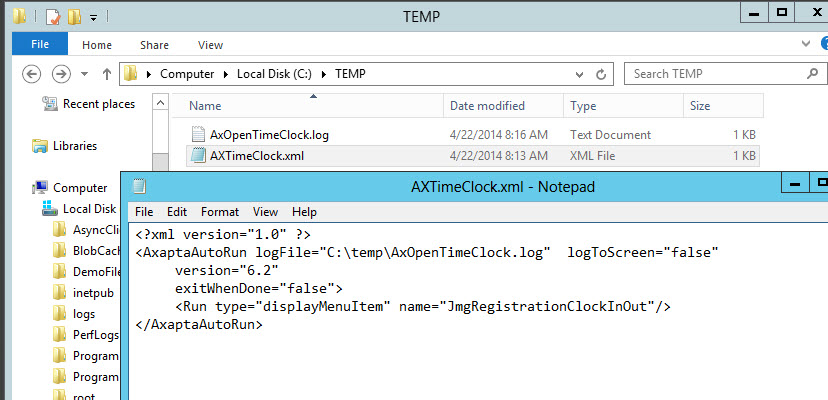Click the Search TEMP input field
This screenshot has width=828, height=400.
pos(715,74)
